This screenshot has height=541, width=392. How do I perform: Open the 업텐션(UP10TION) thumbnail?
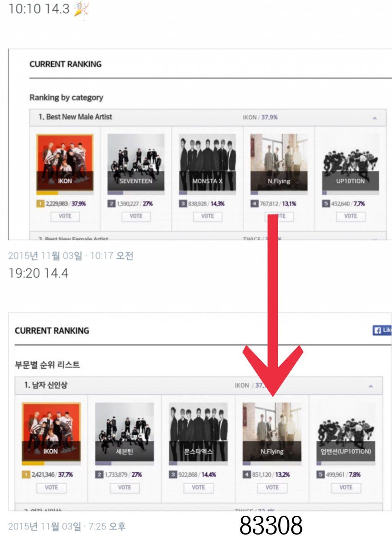(346, 432)
